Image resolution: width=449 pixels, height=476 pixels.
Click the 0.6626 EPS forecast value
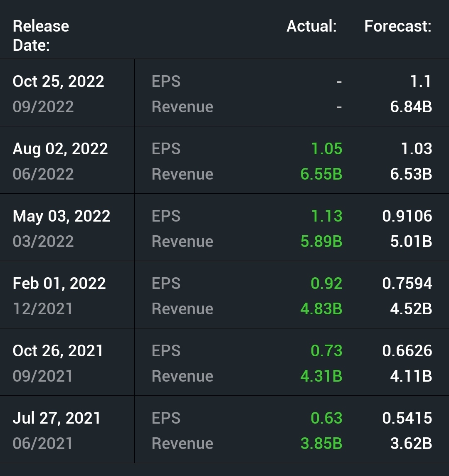tap(407, 351)
